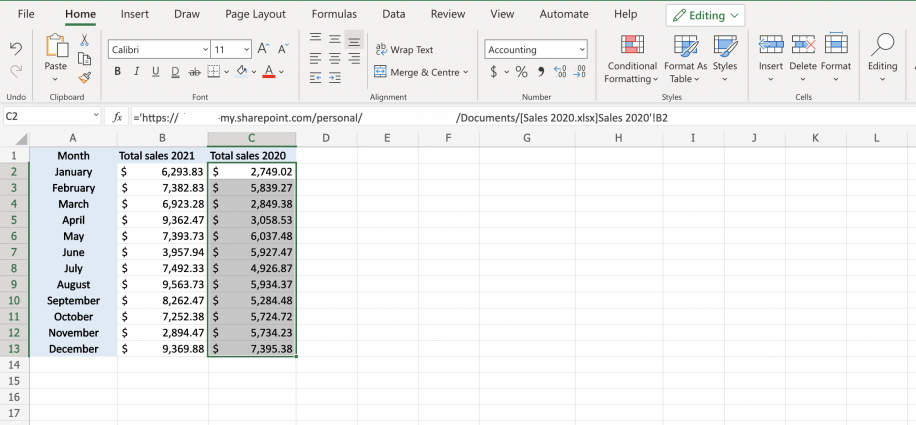Viewport: 916px width, 425px height.
Task: Toggle Bottom Align in Alignment group
Action: point(354,39)
